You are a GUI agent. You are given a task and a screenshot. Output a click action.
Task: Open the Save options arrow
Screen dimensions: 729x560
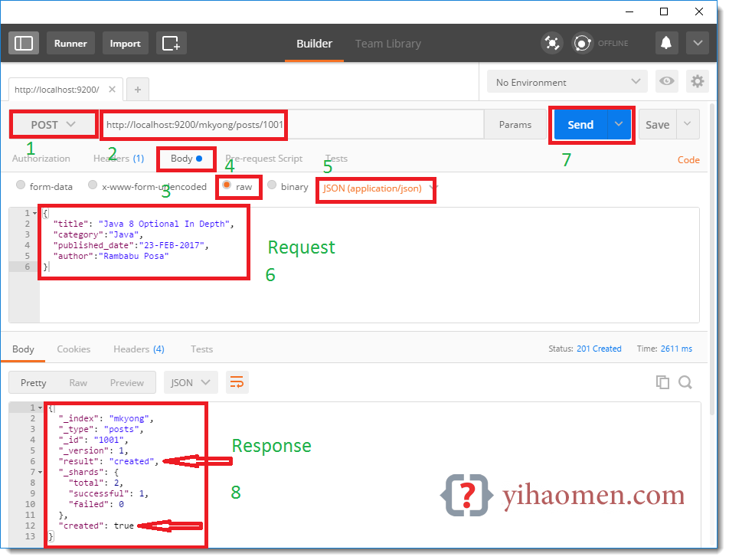(x=688, y=124)
